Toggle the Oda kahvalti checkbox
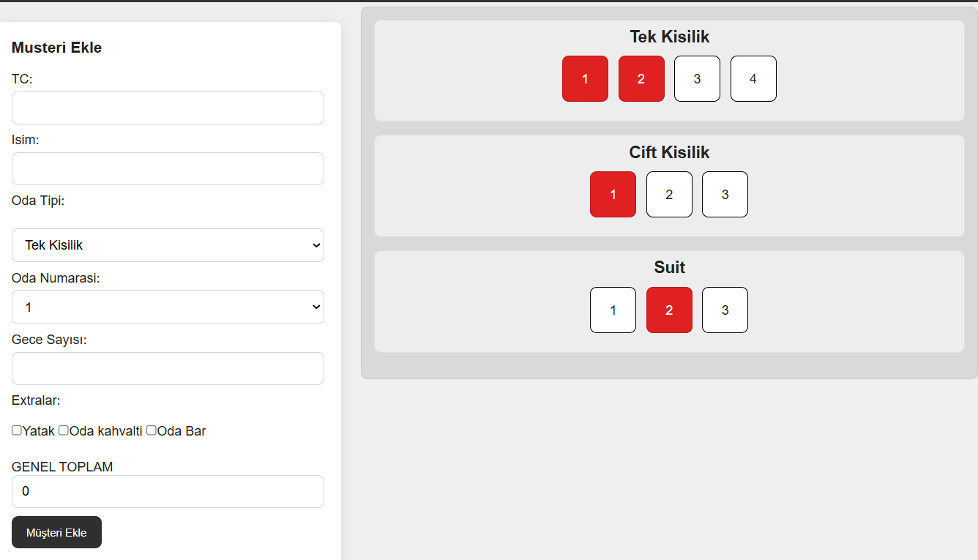The height and width of the screenshot is (560, 978). (64, 430)
